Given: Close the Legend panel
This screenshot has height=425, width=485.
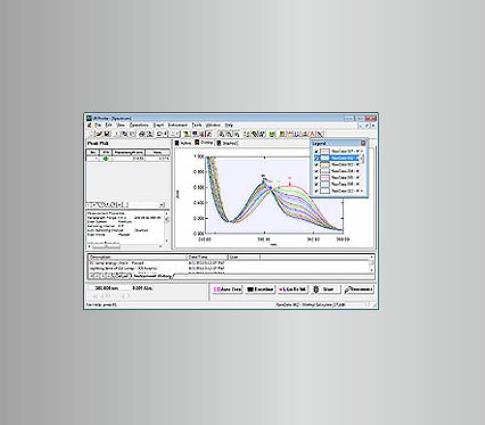Looking at the screenshot, I should pos(363,143).
